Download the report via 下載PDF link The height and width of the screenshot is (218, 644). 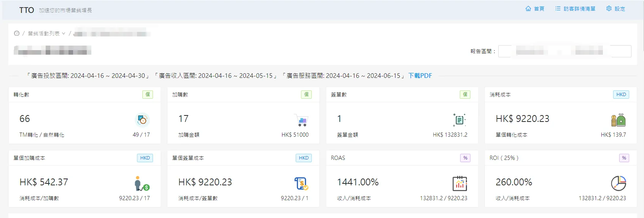(420, 76)
